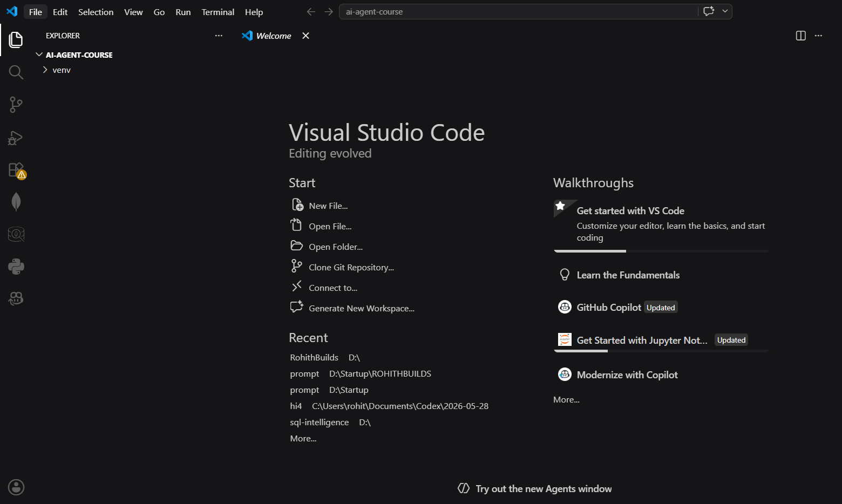Open recent sql-intelligence folder

click(x=320, y=422)
